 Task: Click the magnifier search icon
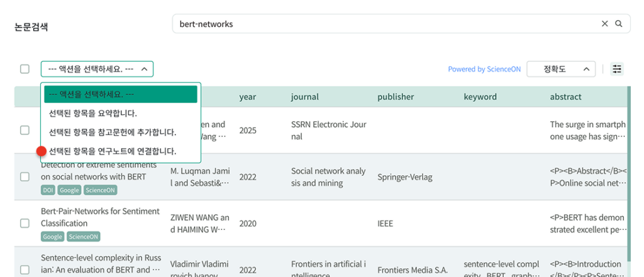619,24
